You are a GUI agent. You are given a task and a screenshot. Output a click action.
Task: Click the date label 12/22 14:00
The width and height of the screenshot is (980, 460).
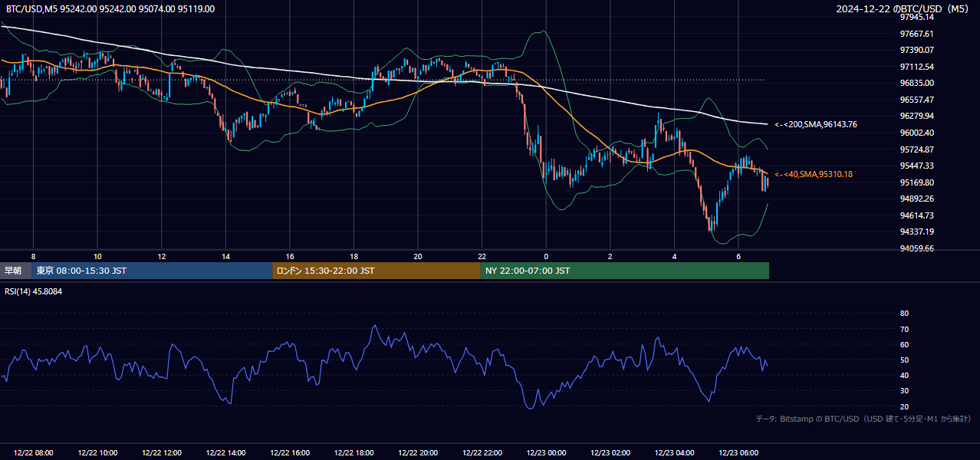click(226, 453)
